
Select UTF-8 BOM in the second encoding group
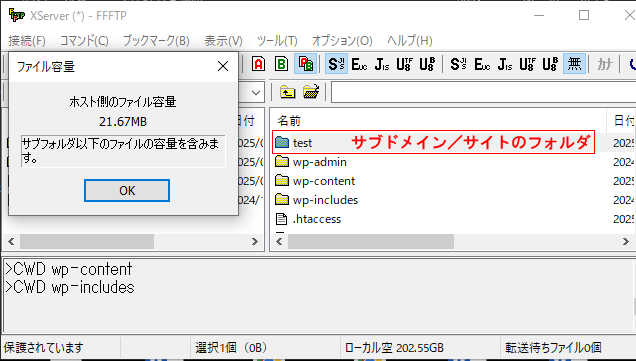[x=550, y=64]
